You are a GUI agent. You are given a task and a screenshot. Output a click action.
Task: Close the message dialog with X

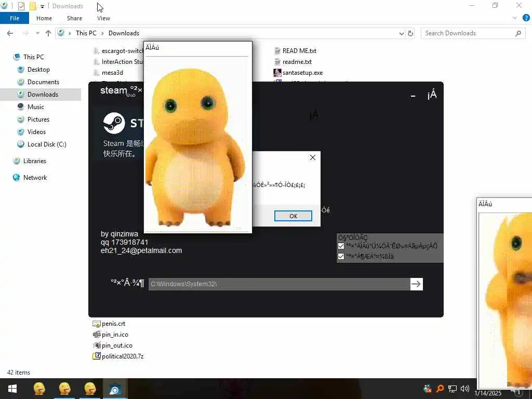312,157
